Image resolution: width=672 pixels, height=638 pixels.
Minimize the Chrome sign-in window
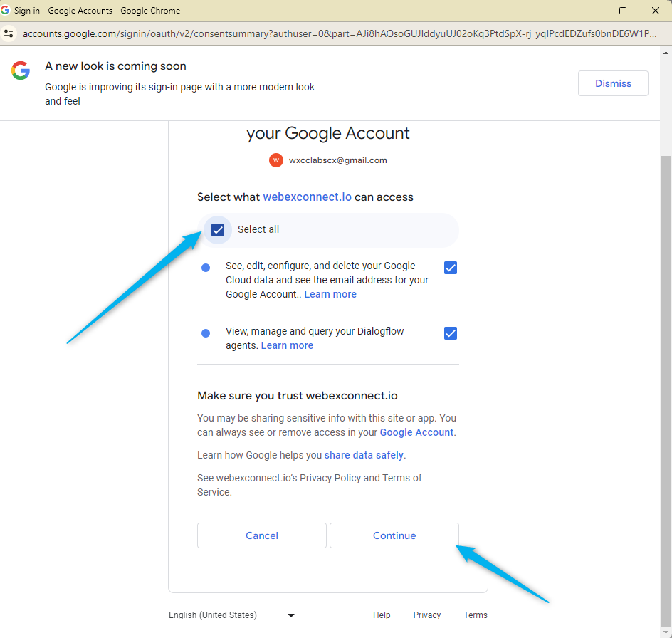tap(590, 11)
